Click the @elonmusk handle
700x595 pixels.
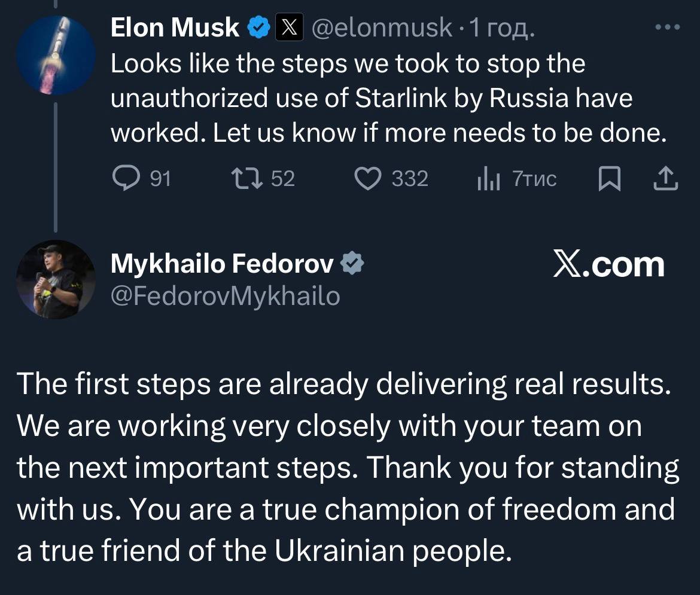[x=382, y=28]
